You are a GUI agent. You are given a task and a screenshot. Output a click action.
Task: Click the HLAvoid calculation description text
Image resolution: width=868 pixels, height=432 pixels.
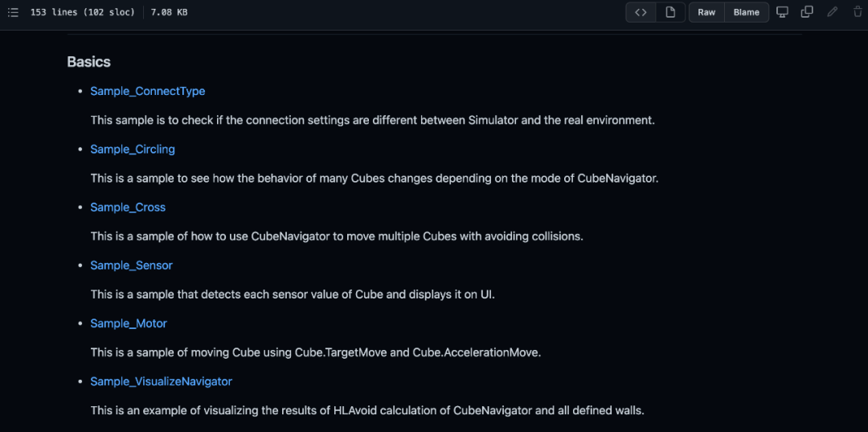[368, 411]
